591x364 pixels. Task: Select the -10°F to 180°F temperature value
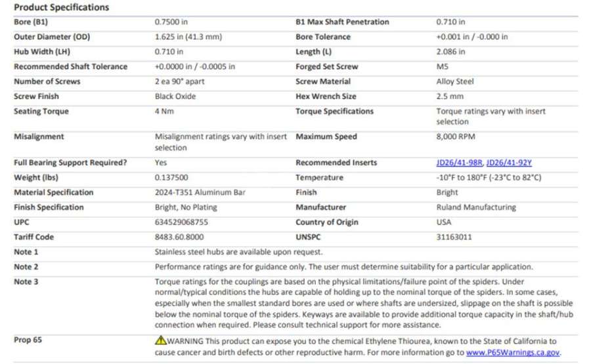(489, 177)
